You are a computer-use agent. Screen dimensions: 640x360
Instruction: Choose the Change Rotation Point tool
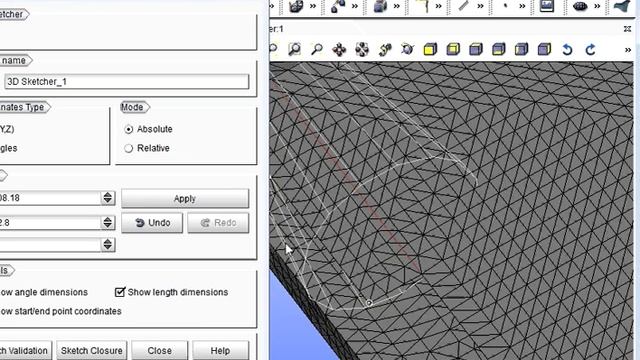(x=385, y=50)
